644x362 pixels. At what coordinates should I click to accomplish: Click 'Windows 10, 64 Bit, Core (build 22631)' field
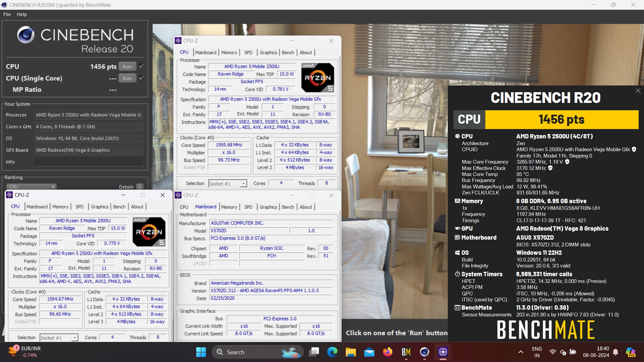pyautogui.click(x=89, y=138)
